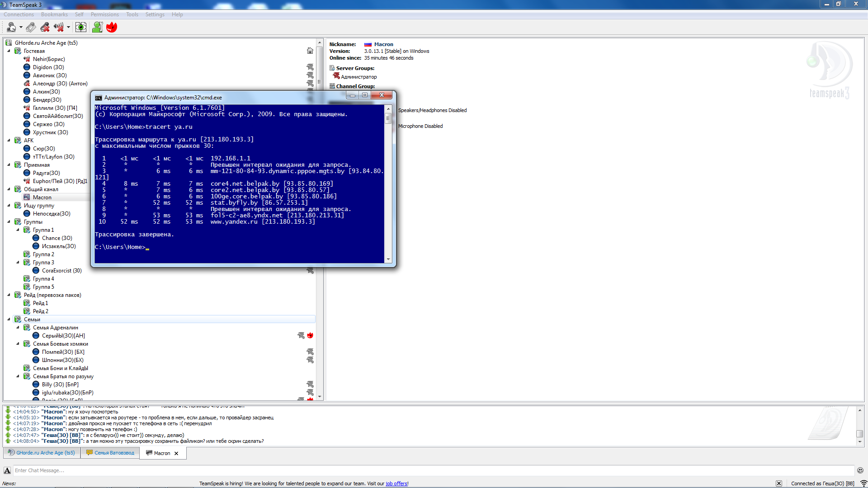
Task: Click the Enter Chat Message input field
Action: pos(433,470)
